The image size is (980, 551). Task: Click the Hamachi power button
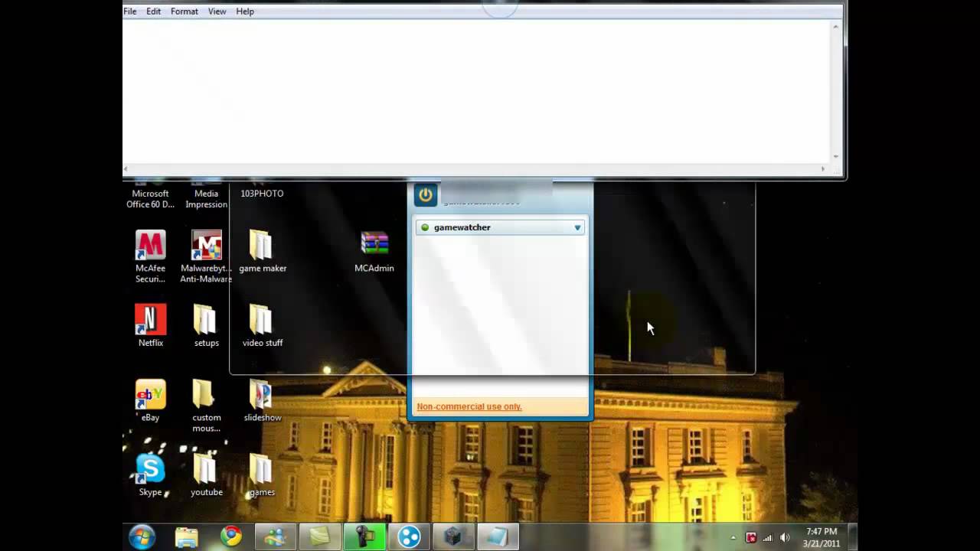click(x=426, y=195)
